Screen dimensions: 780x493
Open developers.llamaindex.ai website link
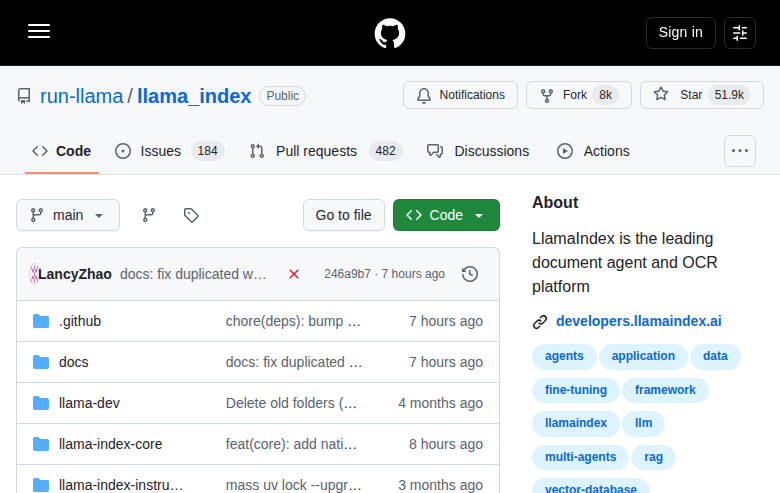639,321
